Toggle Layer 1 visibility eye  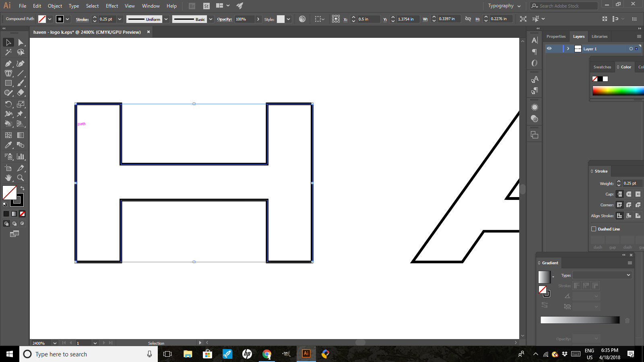[x=549, y=49]
